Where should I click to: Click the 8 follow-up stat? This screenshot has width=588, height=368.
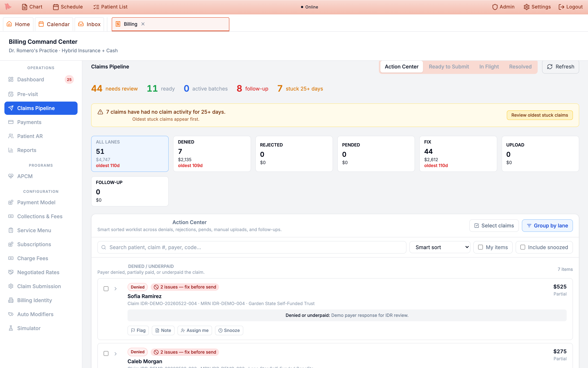coord(252,89)
